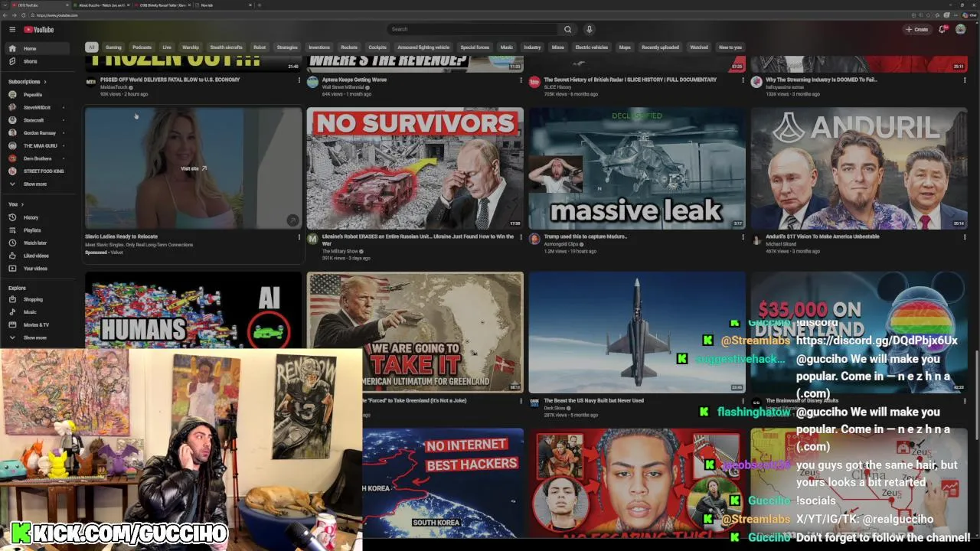Switch to the About Gucciho browser tab
Screen dimensions: 980x551
tap(102, 5)
